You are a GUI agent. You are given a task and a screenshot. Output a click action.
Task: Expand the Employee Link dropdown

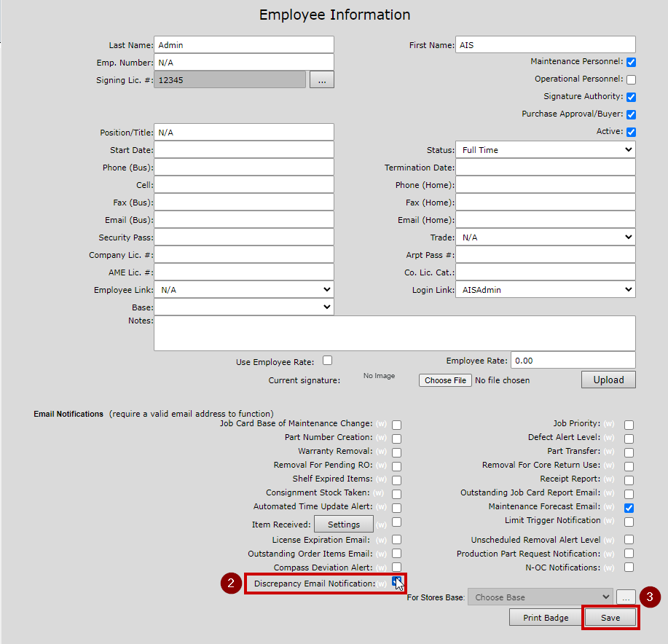point(243,290)
